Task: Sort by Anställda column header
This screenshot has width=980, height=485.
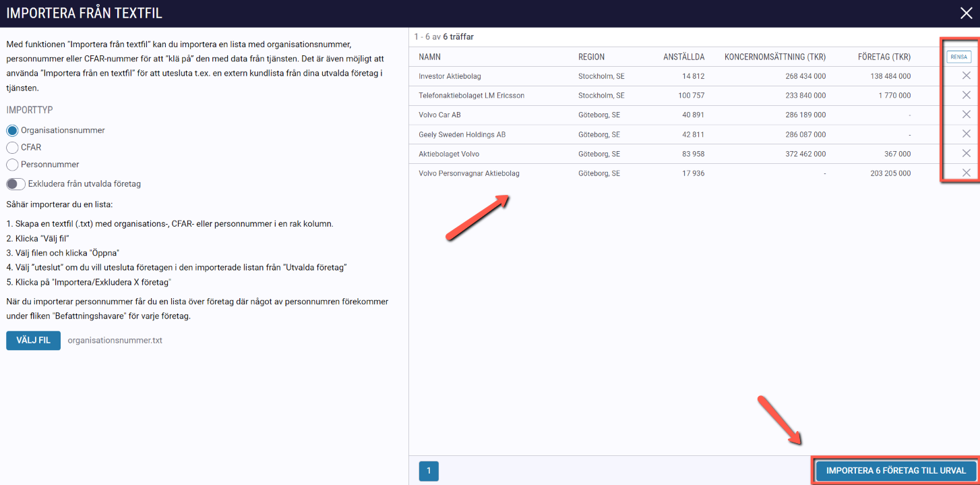Action: pyautogui.click(x=684, y=57)
